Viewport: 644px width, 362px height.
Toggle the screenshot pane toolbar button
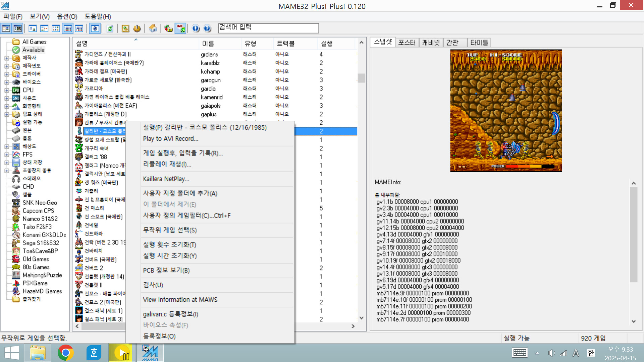(17, 28)
